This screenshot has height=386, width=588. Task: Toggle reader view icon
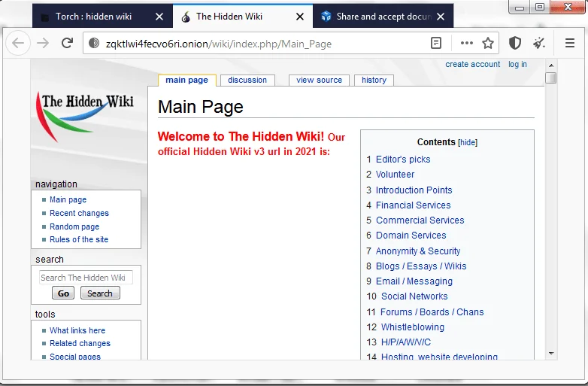(x=436, y=44)
